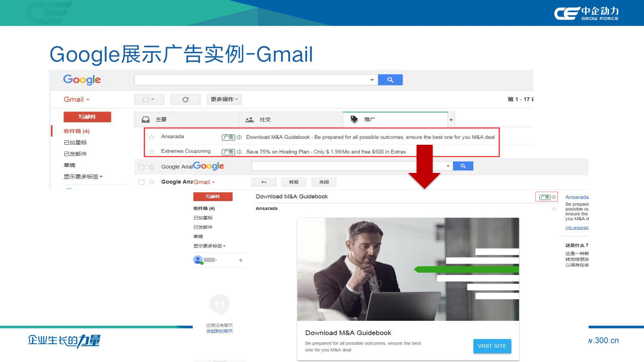
Task: Open 已发邮件 in upper window sidebar
Action: pyautogui.click(x=75, y=154)
